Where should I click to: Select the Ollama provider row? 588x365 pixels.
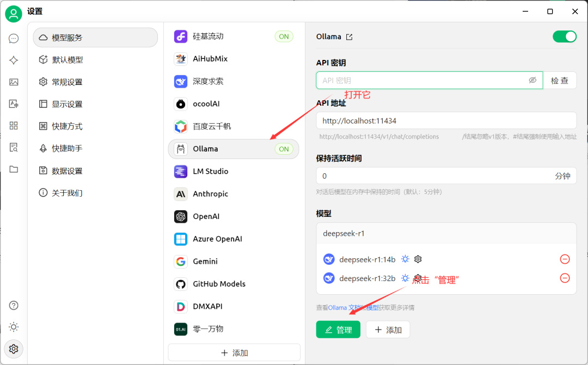(x=233, y=149)
